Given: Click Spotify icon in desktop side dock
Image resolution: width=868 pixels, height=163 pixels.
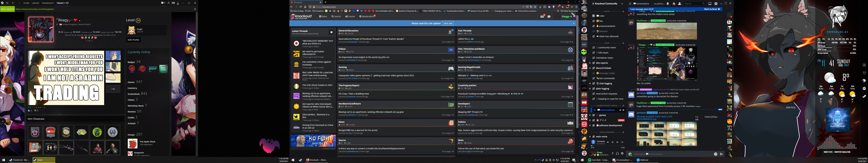Looking at the screenshot, I should [x=864, y=88].
